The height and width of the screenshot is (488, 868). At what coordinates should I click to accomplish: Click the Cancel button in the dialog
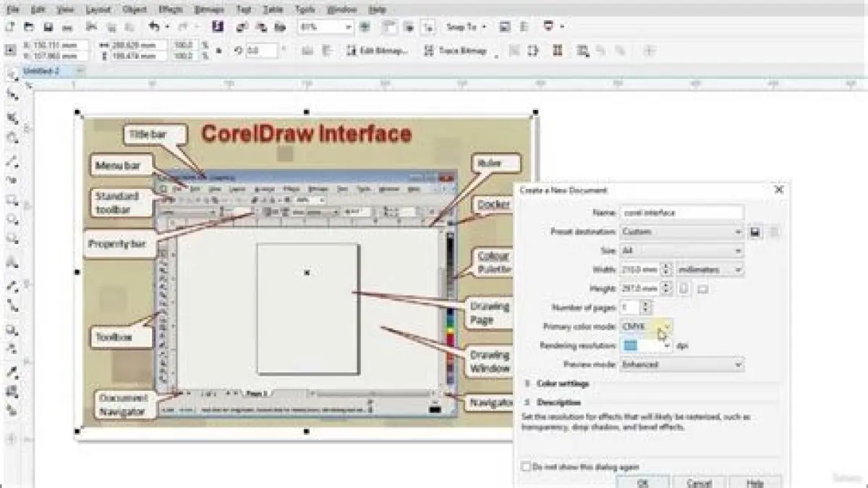click(698, 481)
